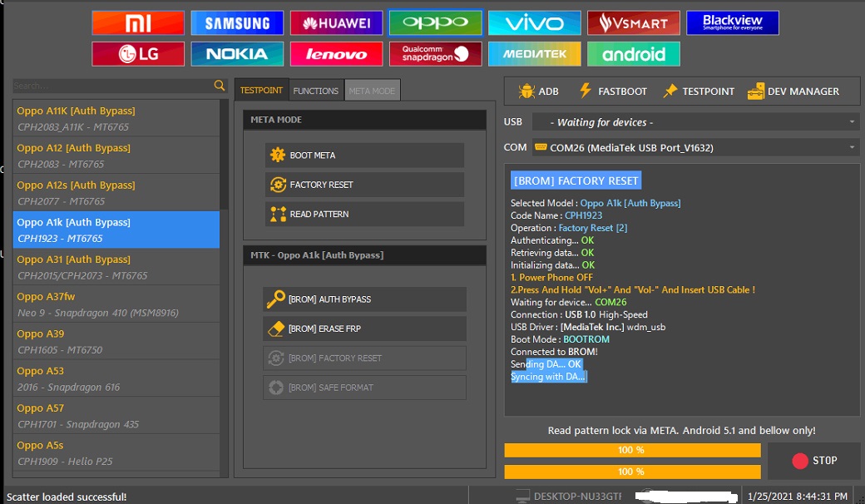Click the upper 100 % progress bar
This screenshot has height=504, width=865.
click(632, 450)
